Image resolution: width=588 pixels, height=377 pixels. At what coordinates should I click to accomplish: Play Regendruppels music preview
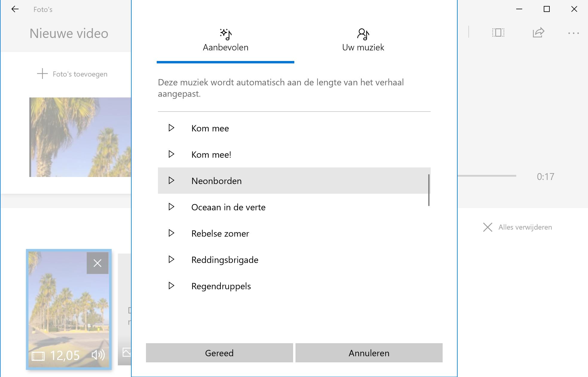coord(171,286)
